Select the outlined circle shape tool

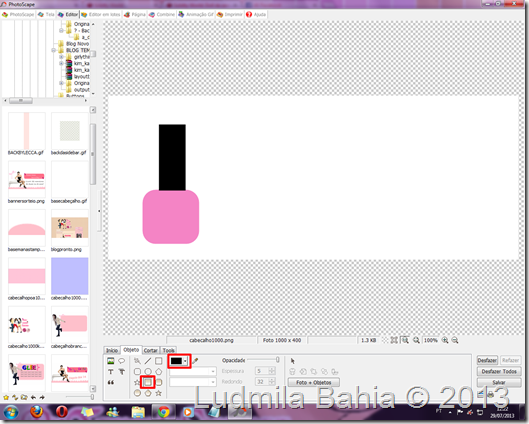point(148,372)
